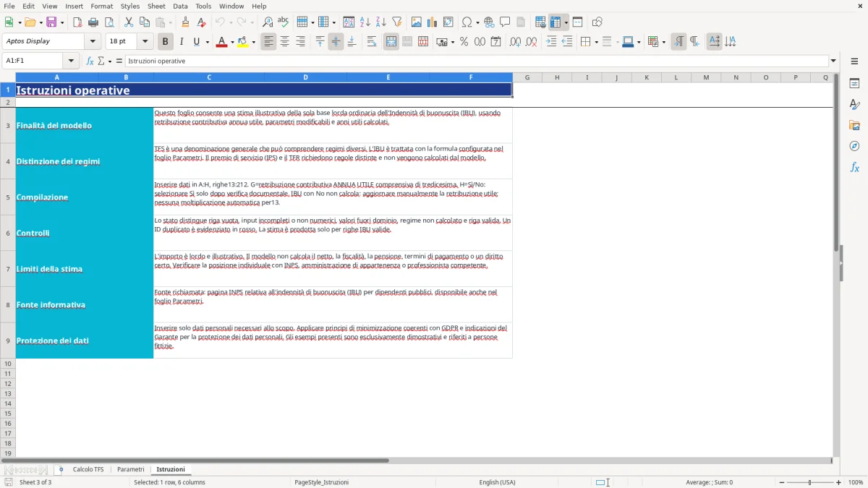Export directly as PDF
868x488 pixels.
(x=77, y=22)
